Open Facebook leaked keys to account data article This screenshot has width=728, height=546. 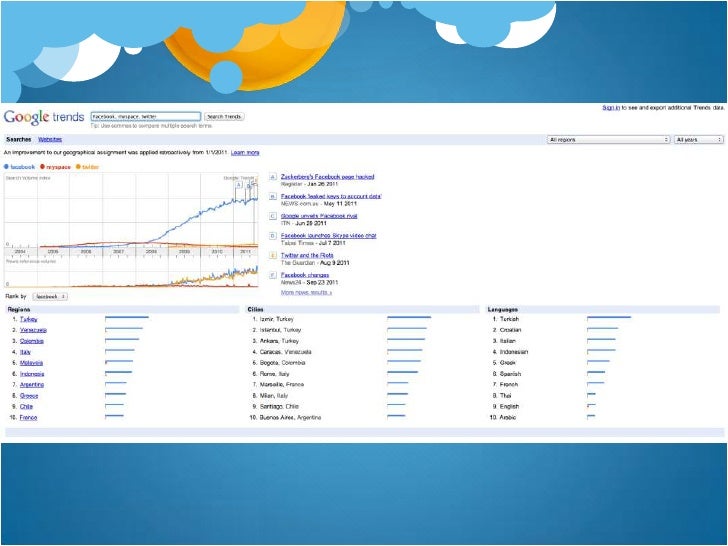click(331, 196)
